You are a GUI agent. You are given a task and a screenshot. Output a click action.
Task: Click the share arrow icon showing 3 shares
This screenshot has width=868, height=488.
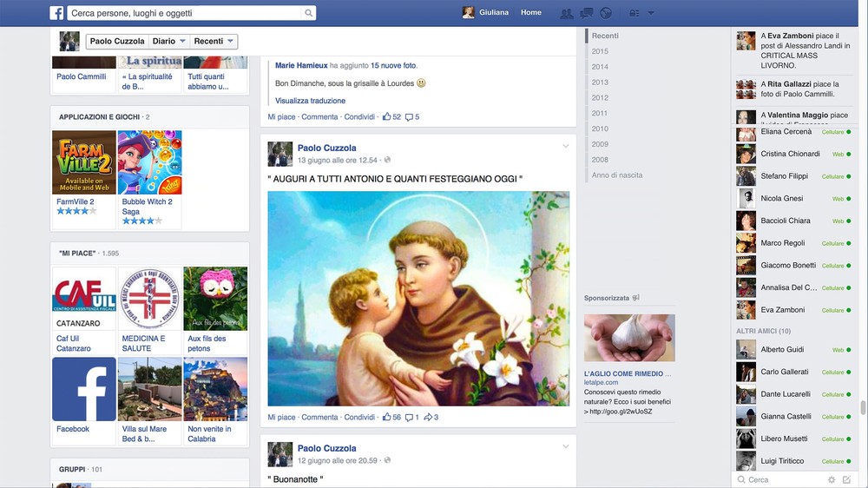click(428, 417)
